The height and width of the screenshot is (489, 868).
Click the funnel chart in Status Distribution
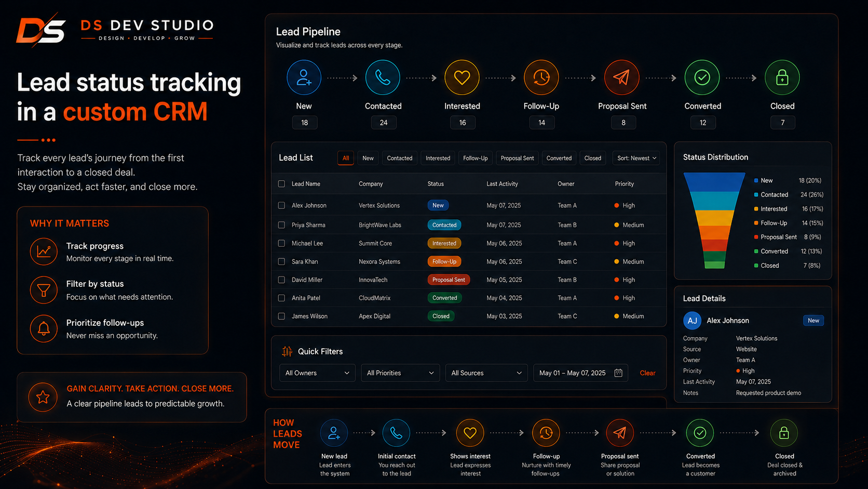tap(714, 220)
